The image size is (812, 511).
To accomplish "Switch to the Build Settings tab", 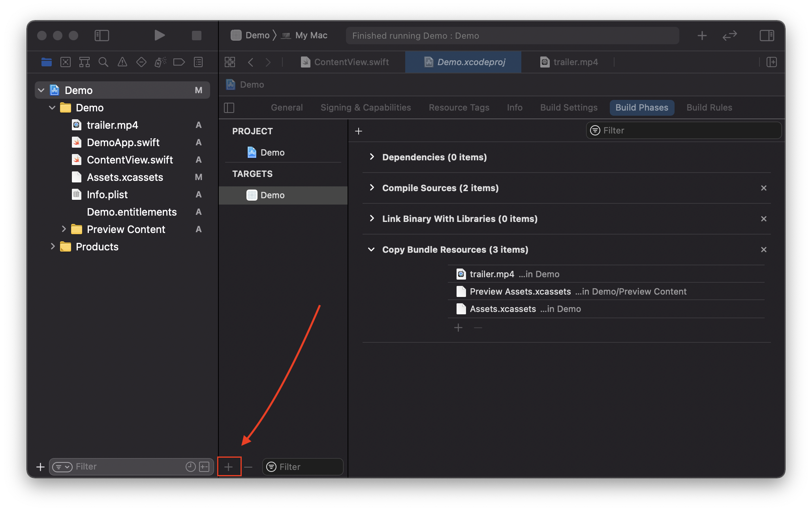I will coord(569,107).
